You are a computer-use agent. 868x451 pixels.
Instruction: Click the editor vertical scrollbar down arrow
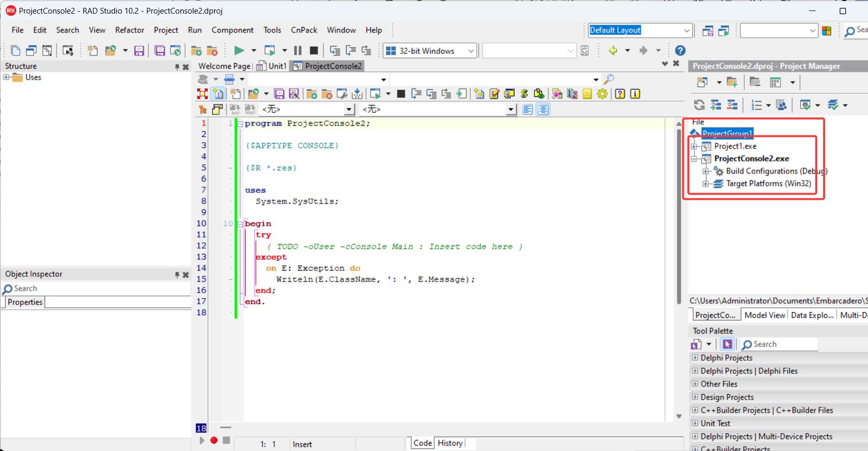point(679,416)
